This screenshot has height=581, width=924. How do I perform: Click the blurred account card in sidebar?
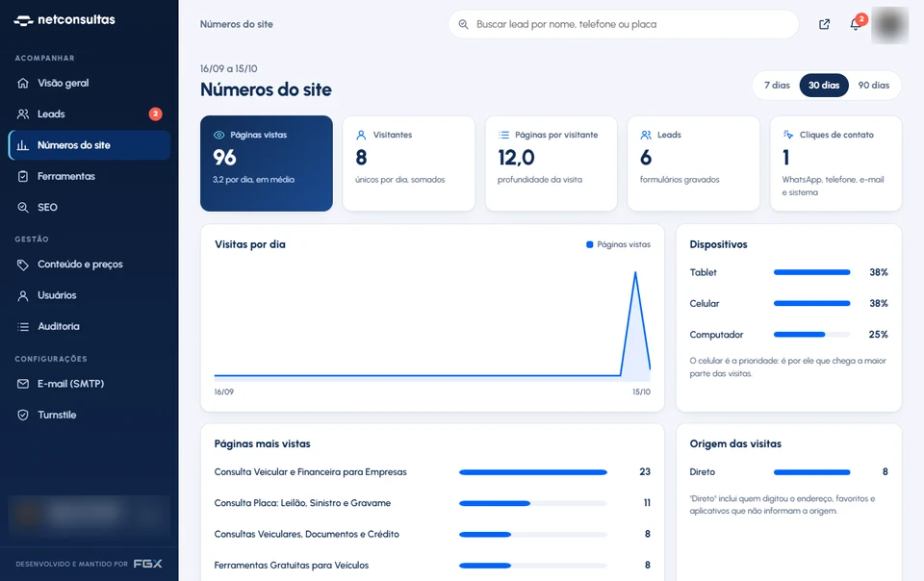tap(90, 515)
